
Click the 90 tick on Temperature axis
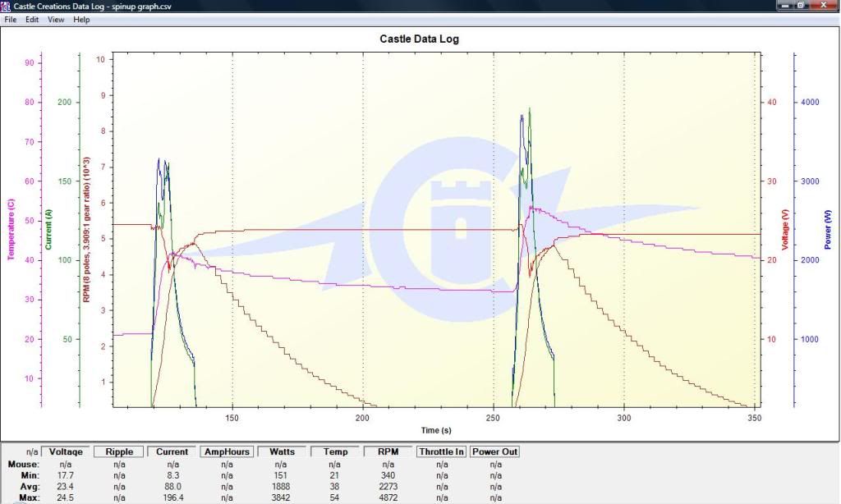(30, 62)
